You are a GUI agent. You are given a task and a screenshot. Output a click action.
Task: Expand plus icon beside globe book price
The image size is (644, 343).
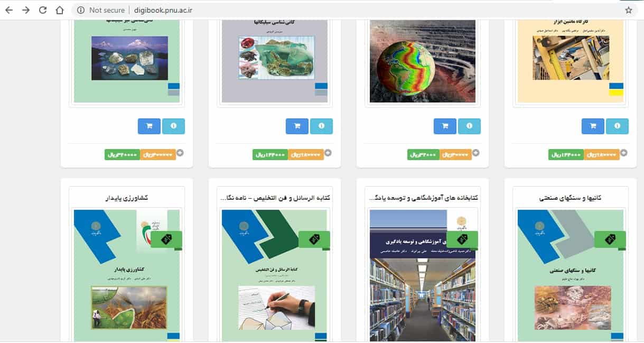click(x=476, y=153)
